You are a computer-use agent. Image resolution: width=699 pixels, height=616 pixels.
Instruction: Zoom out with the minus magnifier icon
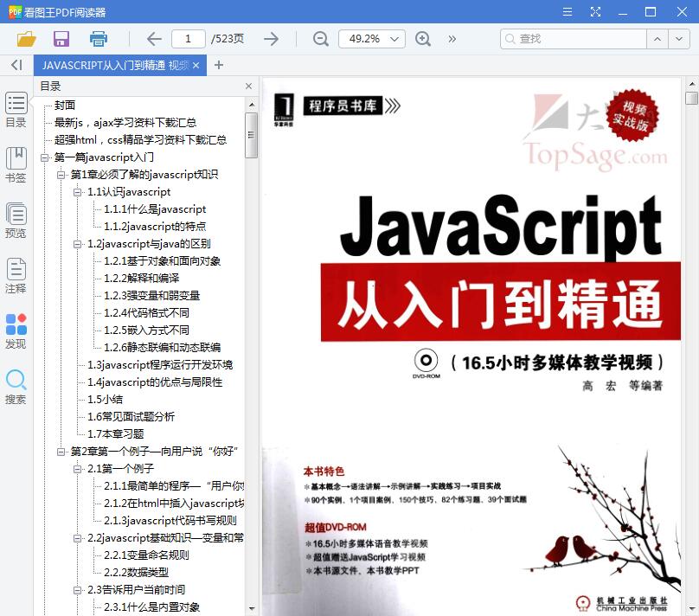tap(321, 39)
